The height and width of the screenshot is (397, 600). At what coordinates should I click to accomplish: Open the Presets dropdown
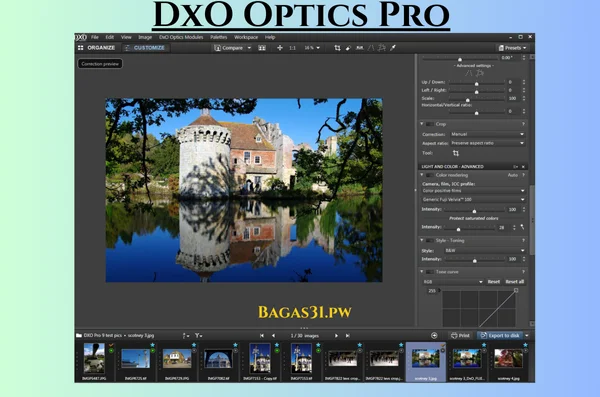(x=512, y=48)
